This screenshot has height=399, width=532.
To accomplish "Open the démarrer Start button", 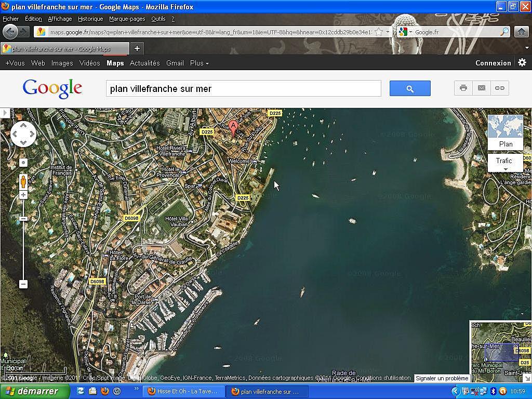I will (x=35, y=391).
